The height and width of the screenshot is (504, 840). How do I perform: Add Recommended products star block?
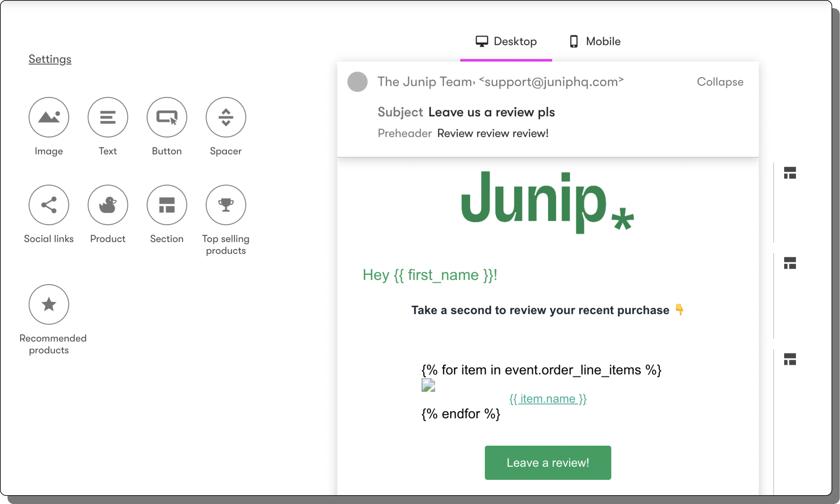[49, 304]
